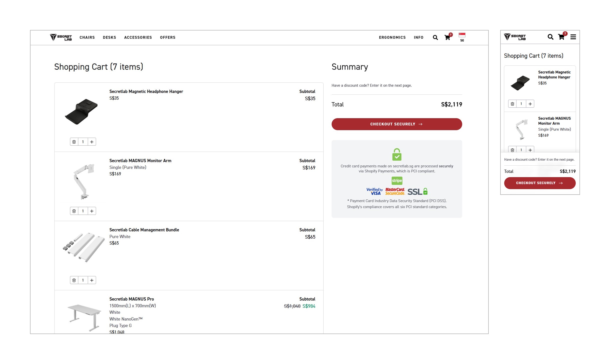Viewport: 610px width, 364px height.
Task: Open the Ergonomics menu
Action: click(x=392, y=37)
